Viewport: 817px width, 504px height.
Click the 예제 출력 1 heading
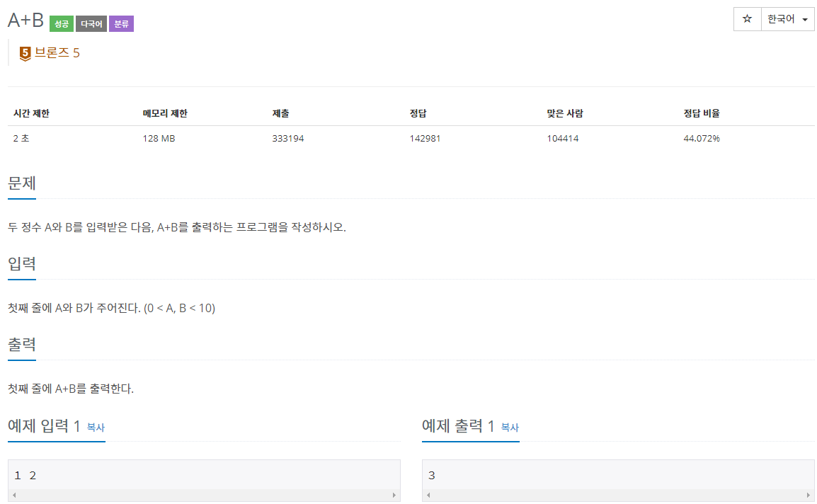(459, 426)
